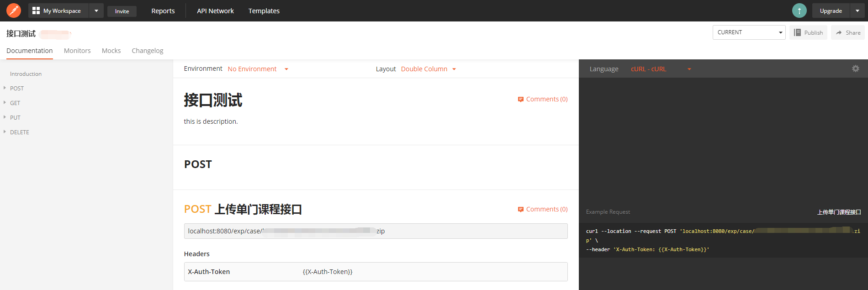Open Templates in top navigation
Image resolution: width=868 pixels, height=290 pixels.
pos(264,11)
